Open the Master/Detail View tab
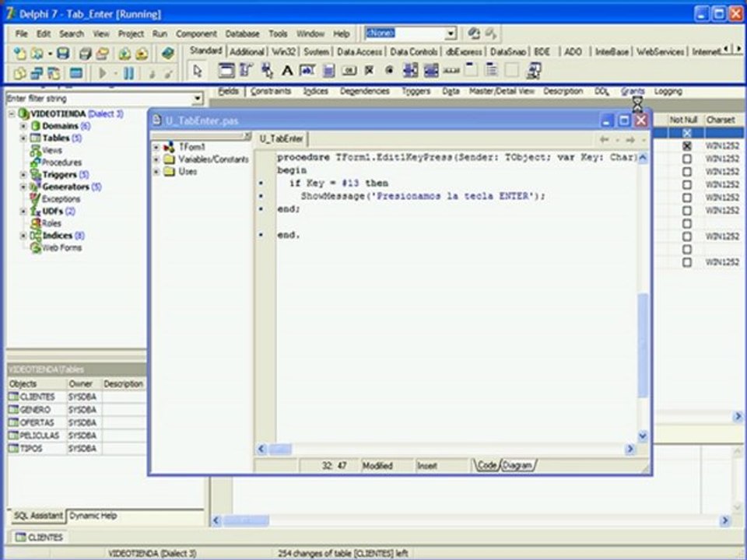The height and width of the screenshot is (560, 747). coord(502,91)
